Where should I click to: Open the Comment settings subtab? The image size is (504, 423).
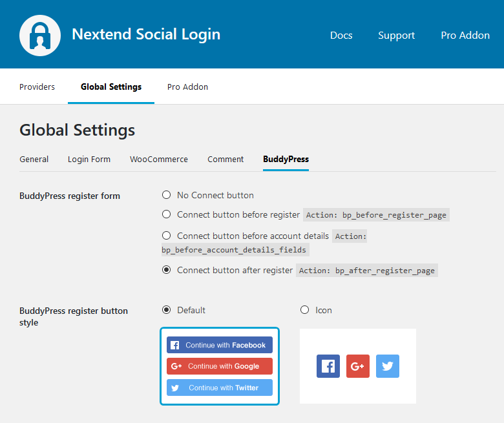tap(226, 159)
